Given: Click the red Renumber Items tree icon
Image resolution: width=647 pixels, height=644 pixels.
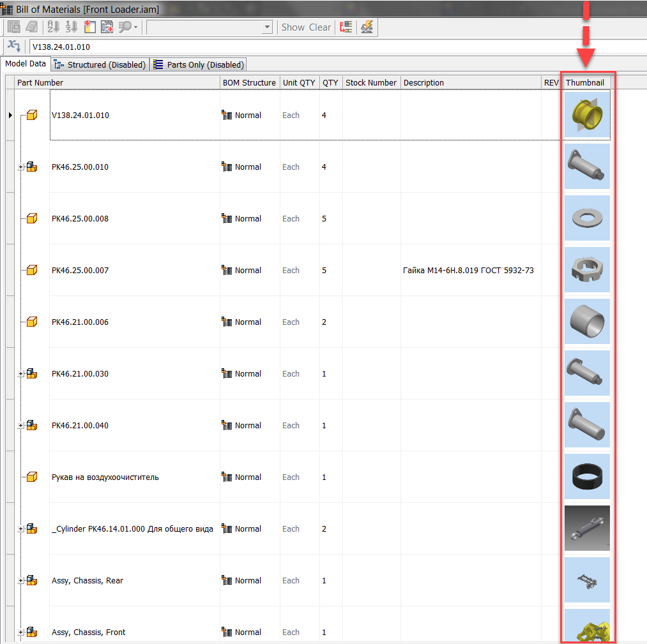Looking at the screenshot, I should pyautogui.click(x=346, y=27).
